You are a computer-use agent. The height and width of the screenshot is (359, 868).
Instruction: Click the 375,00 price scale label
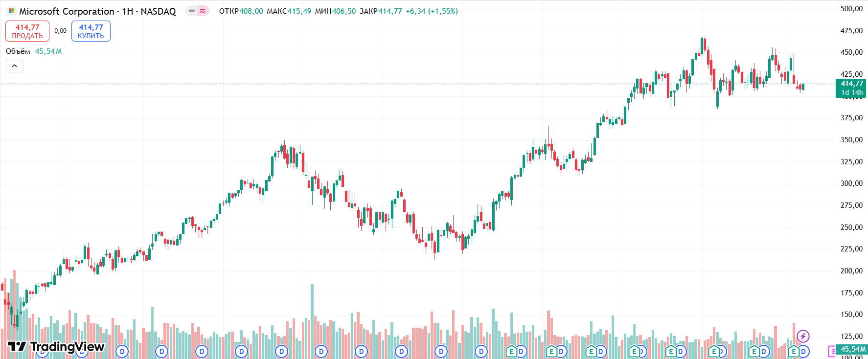[851, 117]
